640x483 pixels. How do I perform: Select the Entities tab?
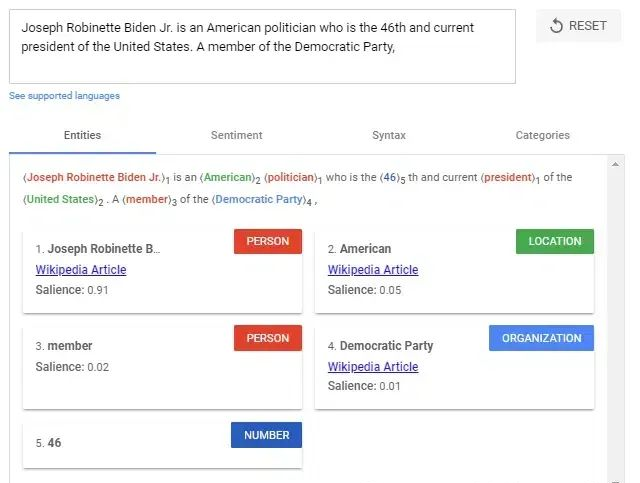click(x=82, y=135)
